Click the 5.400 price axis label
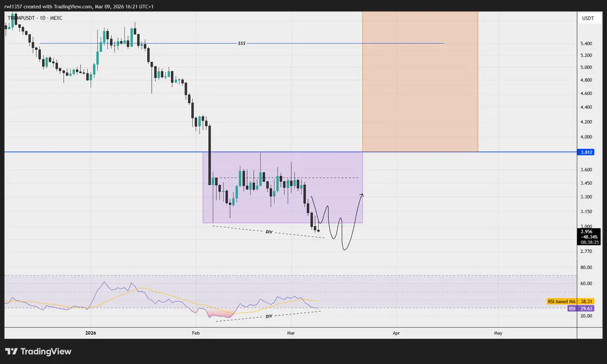 (x=586, y=43)
